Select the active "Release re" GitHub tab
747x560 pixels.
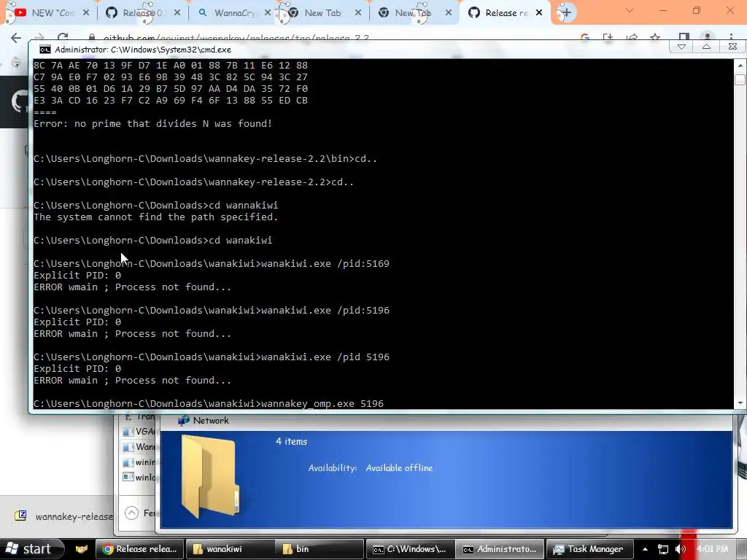click(506, 13)
